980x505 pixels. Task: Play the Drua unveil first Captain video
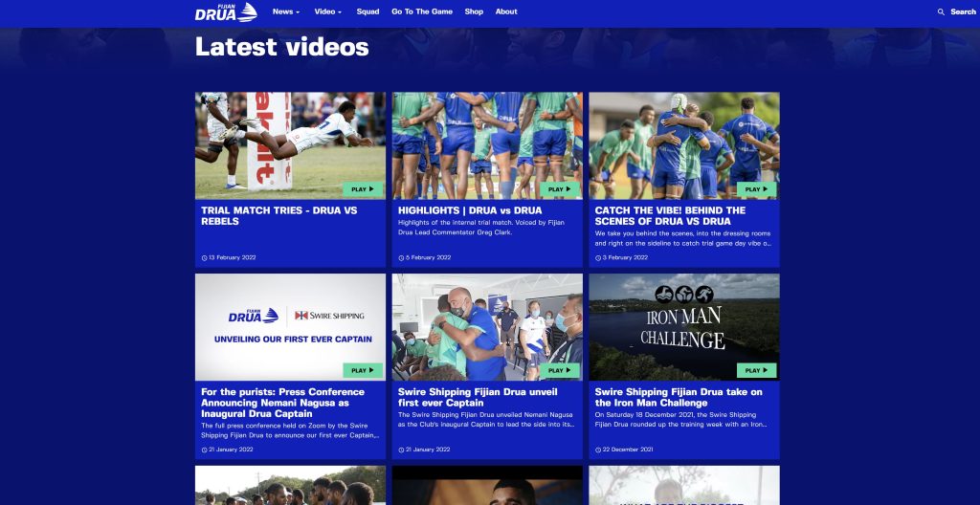(560, 371)
